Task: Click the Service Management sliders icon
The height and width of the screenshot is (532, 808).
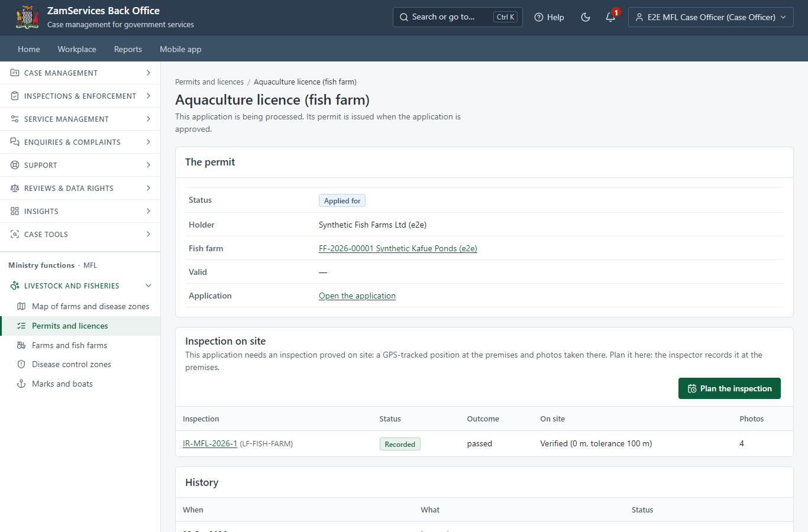Action: (15, 119)
